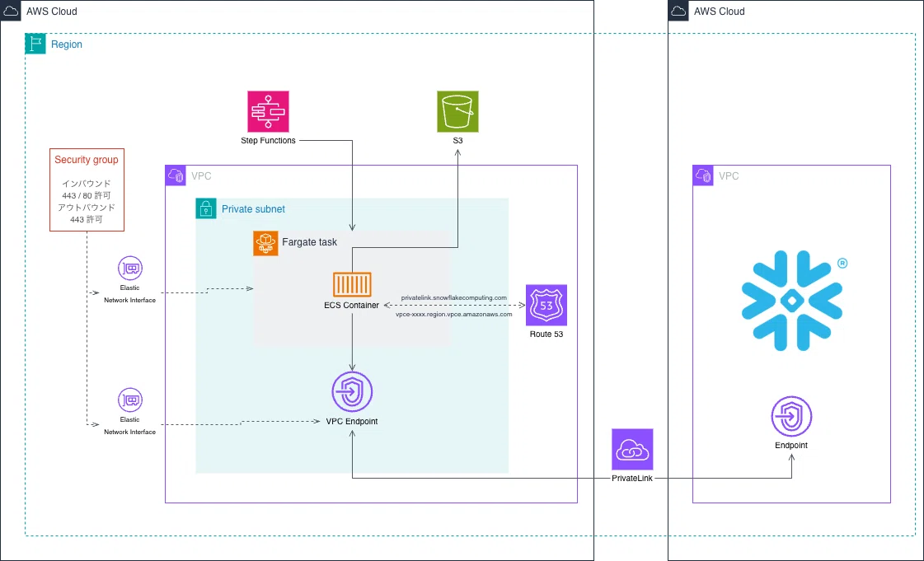Select vpce-xxxx.region.vpce.amazonaws.com text

453,315
